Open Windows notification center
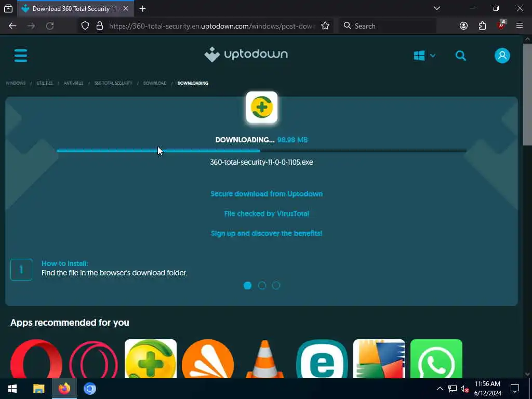The height and width of the screenshot is (399, 532). pos(515,389)
